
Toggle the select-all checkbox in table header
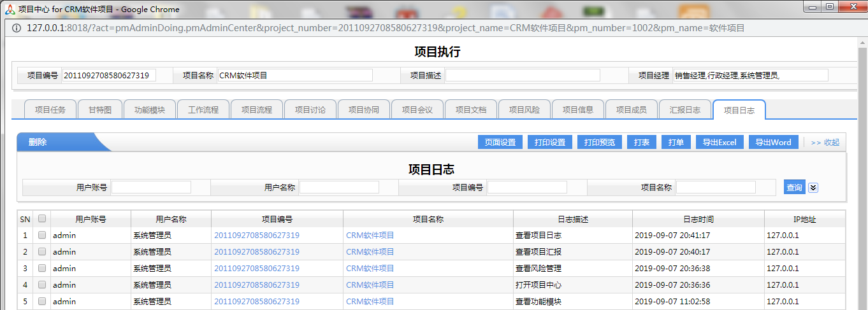[42, 219]
